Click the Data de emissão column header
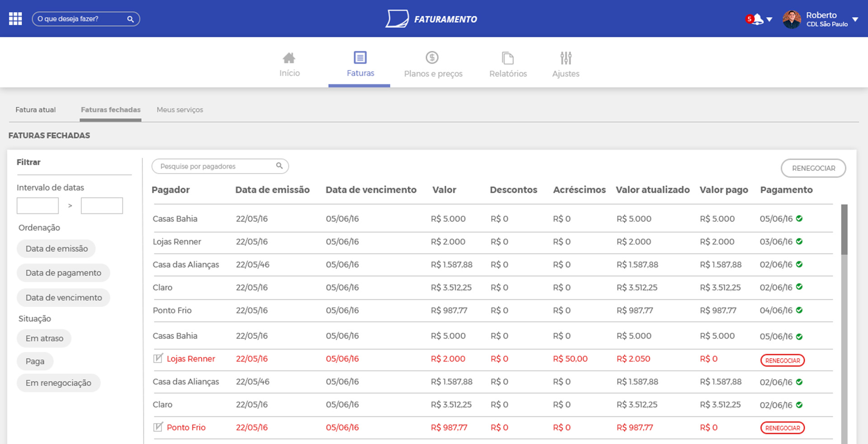 coord(272,190)
